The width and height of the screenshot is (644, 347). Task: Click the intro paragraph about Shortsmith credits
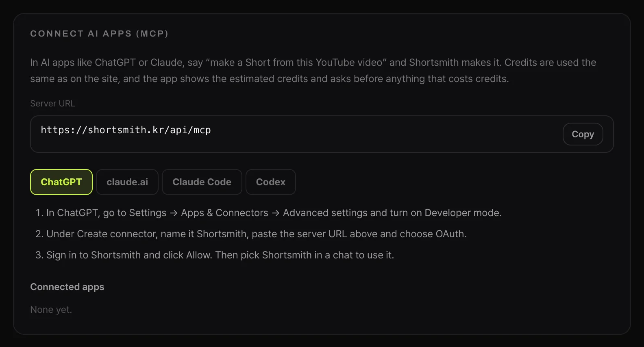pyautogui.click(x=313, y=71)
